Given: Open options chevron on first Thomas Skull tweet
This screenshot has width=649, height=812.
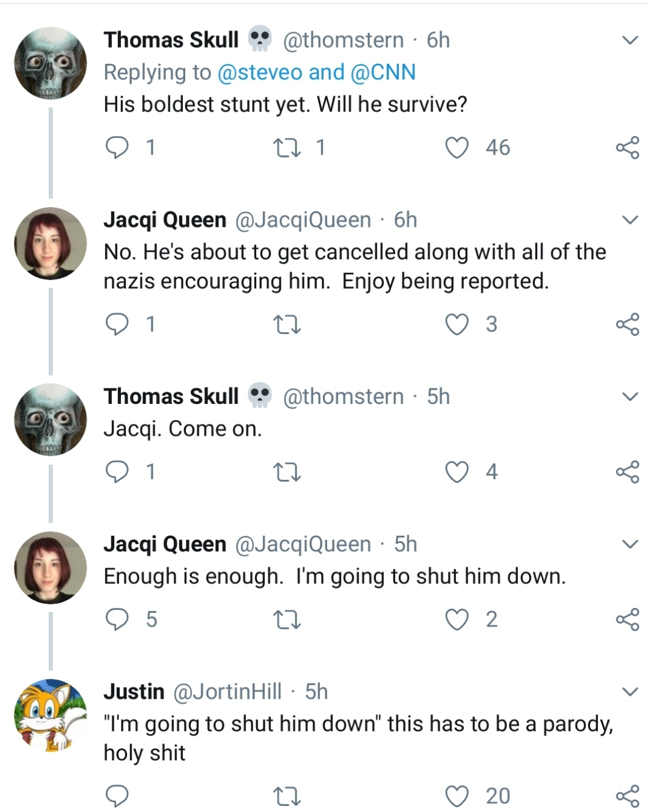Looking at the screenshot, I should [630, 40].
